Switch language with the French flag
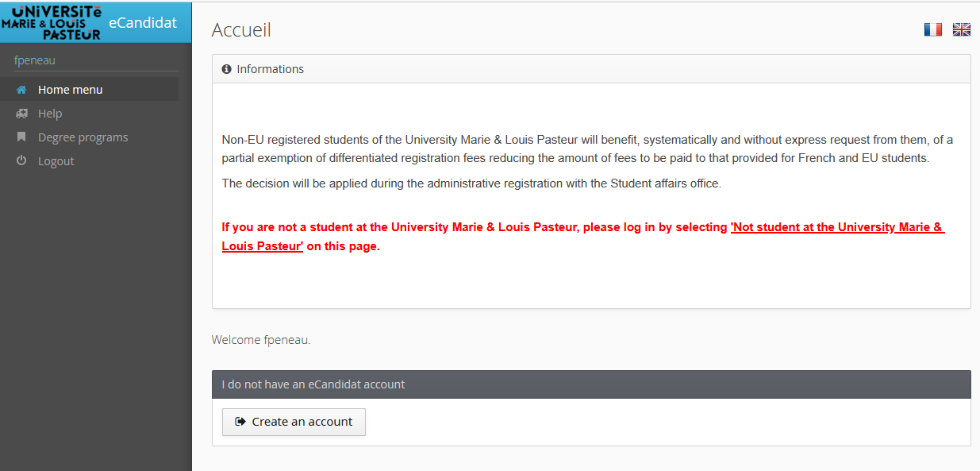The width and height of the screenshot is (980, 471). tap(932, 29)
